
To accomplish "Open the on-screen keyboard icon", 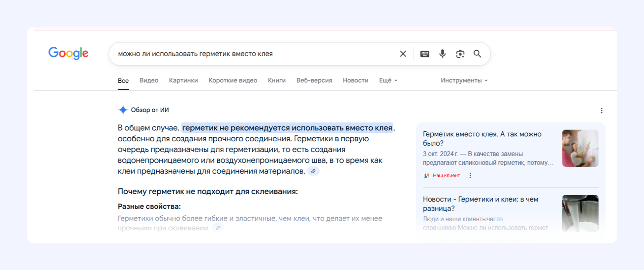I will tap(425, 54).
